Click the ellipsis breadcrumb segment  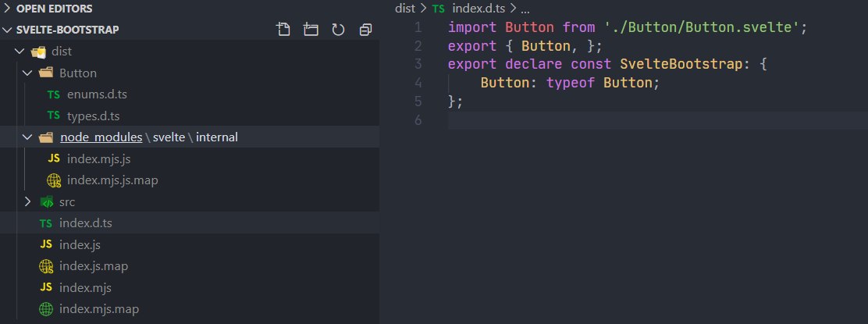(x=525, y=9)
